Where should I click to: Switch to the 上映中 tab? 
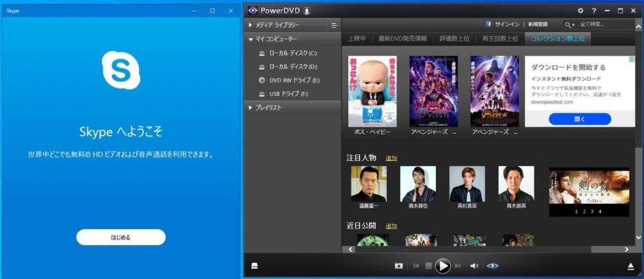coord(357,39)
